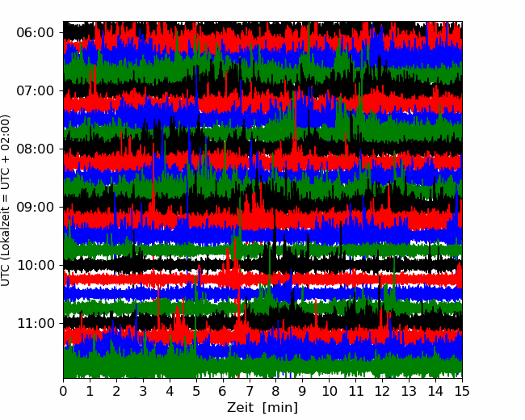525x420 pixels.
Task: Click the x-axis tick label 14
Action: (435, 391)
